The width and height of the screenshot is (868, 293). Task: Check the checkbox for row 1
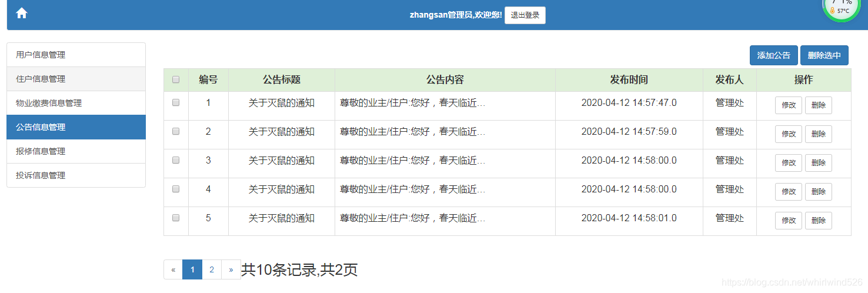click(176, 102)
